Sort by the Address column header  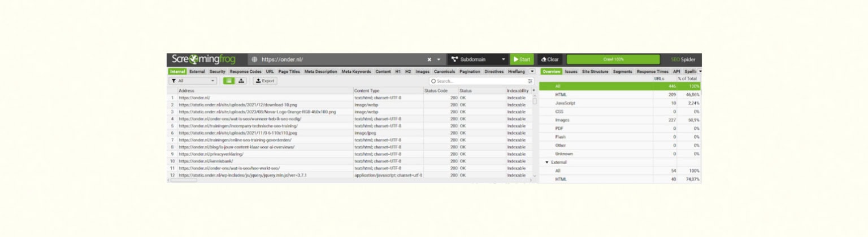point(265,90)
